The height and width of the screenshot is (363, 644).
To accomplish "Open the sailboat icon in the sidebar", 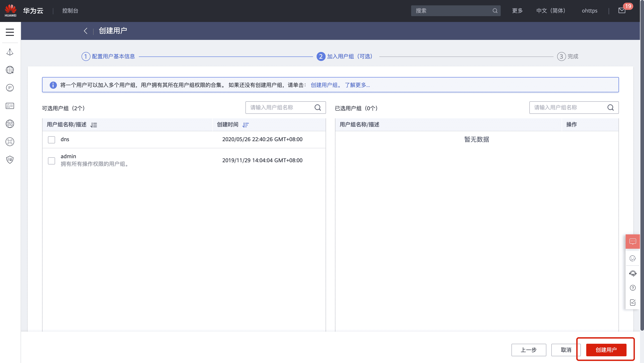I will [x=10, y=52].
